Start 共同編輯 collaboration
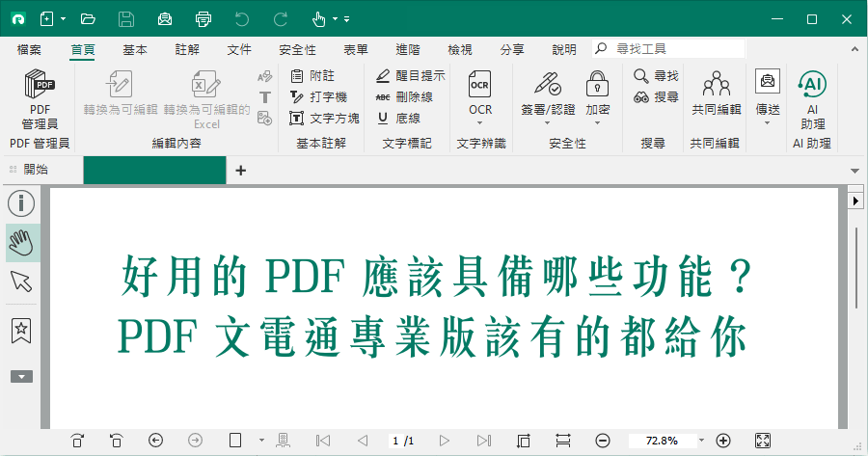The image size is (868, 456). [x=717, y=93]
